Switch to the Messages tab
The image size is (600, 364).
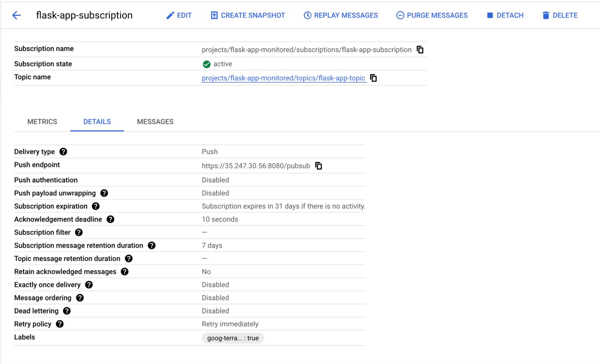[x=155, y=122]
